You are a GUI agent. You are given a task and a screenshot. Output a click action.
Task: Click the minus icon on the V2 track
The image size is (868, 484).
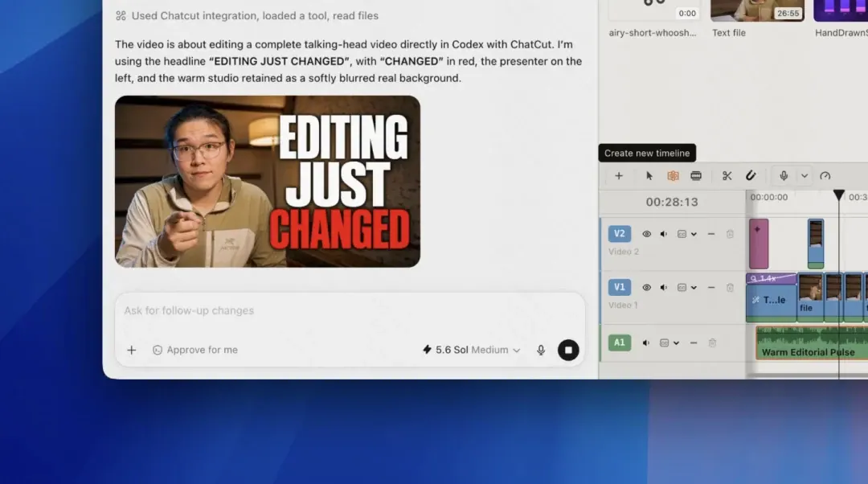pyautogui.click(x=711, y=234)
